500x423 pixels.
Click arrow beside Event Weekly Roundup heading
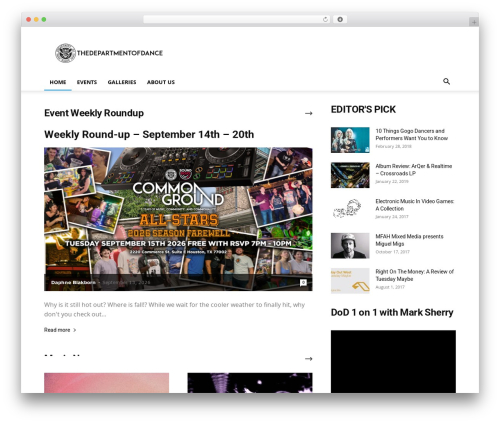pyautogui.click(x=309, y=113)
